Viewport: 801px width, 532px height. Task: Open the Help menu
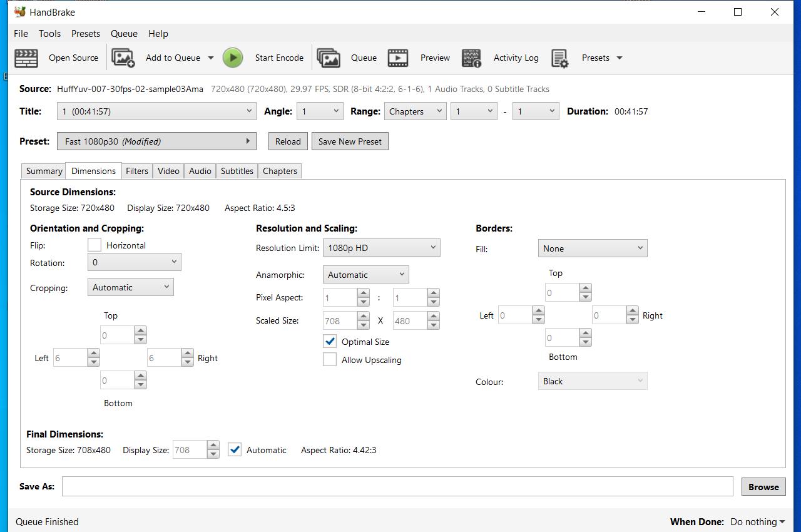point(158,34)
